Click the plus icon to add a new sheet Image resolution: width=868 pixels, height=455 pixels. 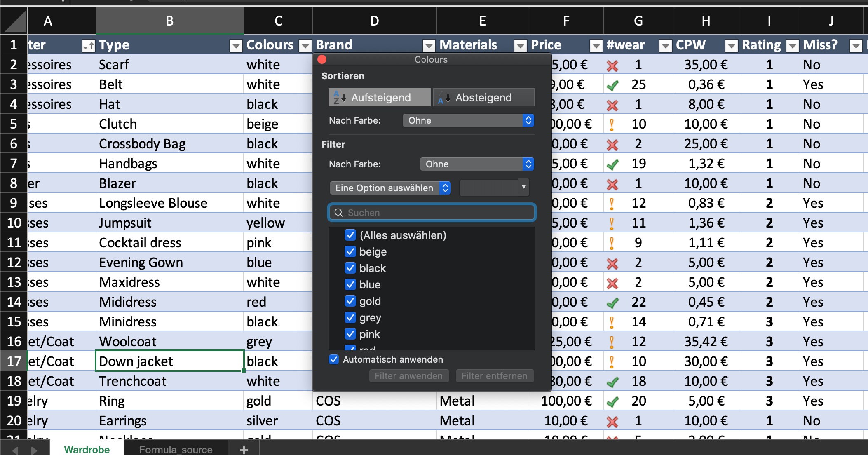pyautogui.click(x=244, y=449)
